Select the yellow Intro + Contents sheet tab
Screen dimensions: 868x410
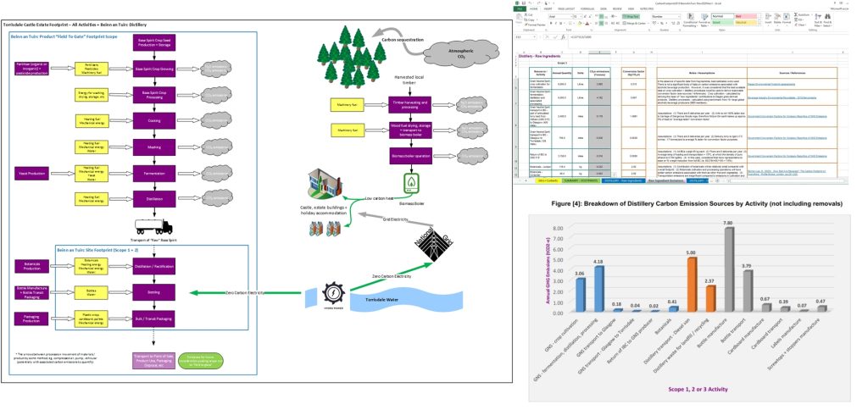click(x=548, y=181)
